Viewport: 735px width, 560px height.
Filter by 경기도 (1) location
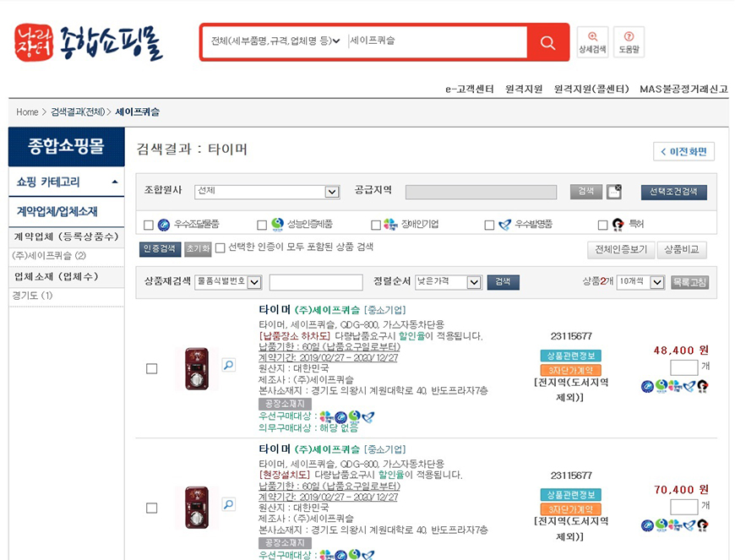(32, 296)
